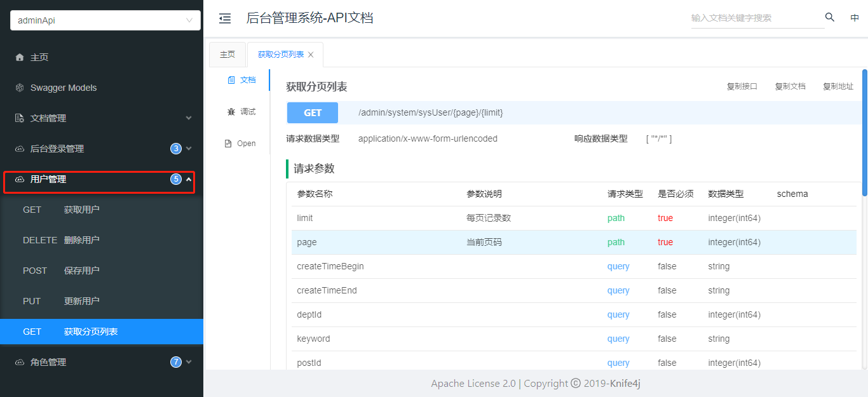Click the 用户管理 sidebar icon
This screenshot has width=868, height=397.
click(x=20, y=179)
